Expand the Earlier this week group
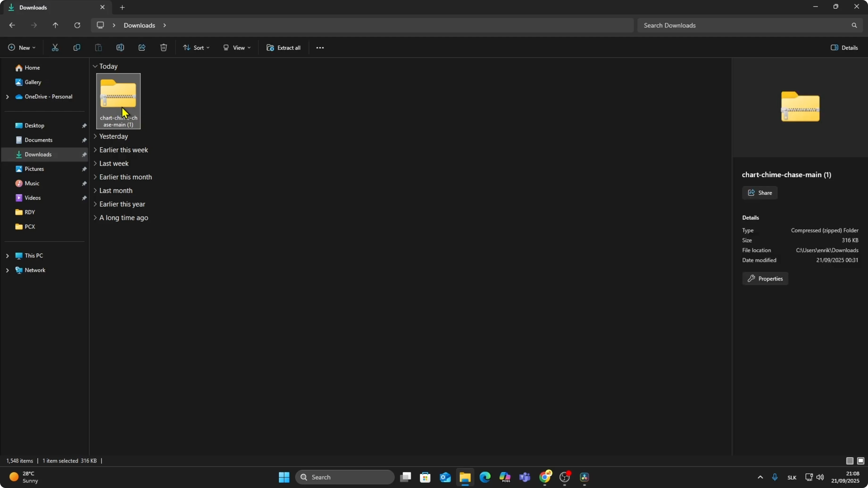This screenshot has height=488, width=868. (95, 150)
